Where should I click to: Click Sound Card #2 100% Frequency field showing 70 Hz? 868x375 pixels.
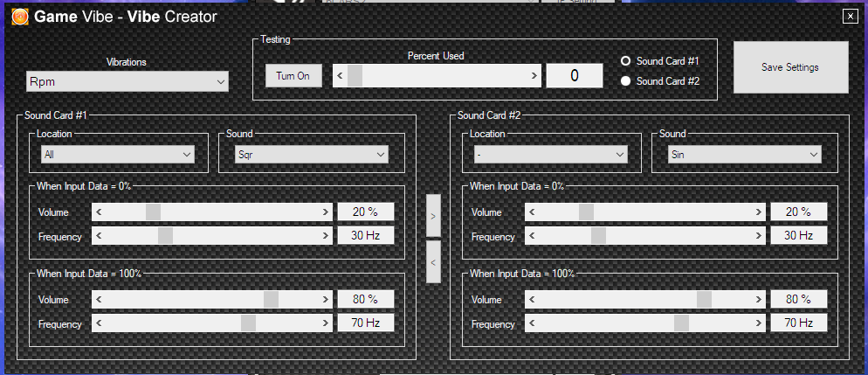[x=799, y=323]
